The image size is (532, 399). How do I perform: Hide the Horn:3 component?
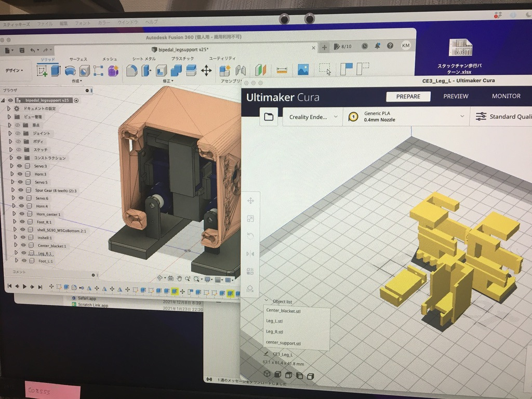20,174
